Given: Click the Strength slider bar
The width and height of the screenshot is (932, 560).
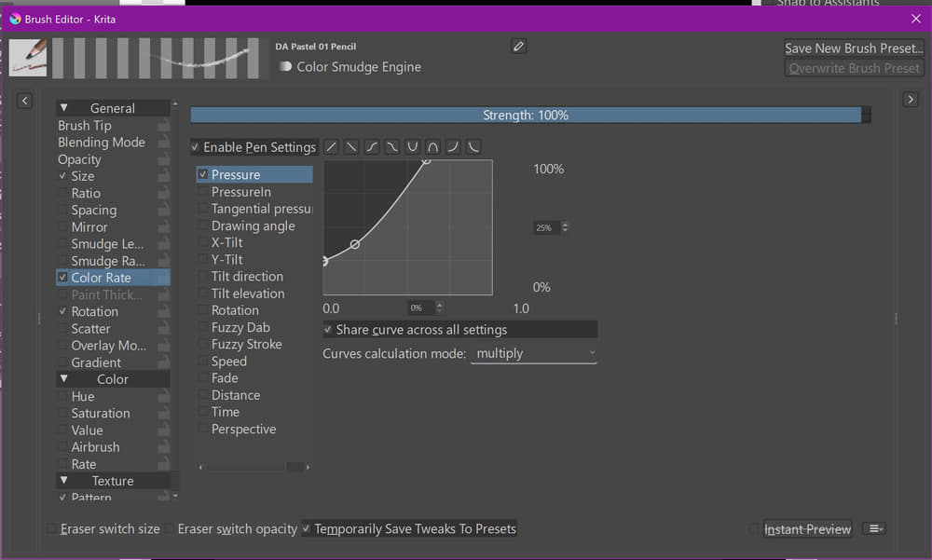Looking at the screenshot, I should (x=526, y=116).
